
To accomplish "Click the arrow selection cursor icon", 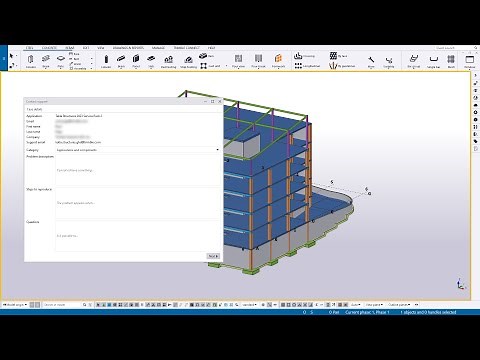I will 11,56.
